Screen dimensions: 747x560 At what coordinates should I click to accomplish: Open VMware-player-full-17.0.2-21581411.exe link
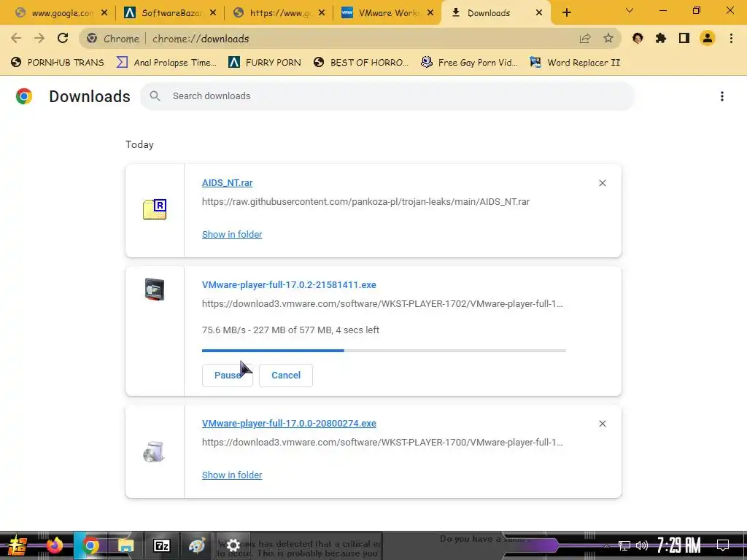tap(289, 285)
